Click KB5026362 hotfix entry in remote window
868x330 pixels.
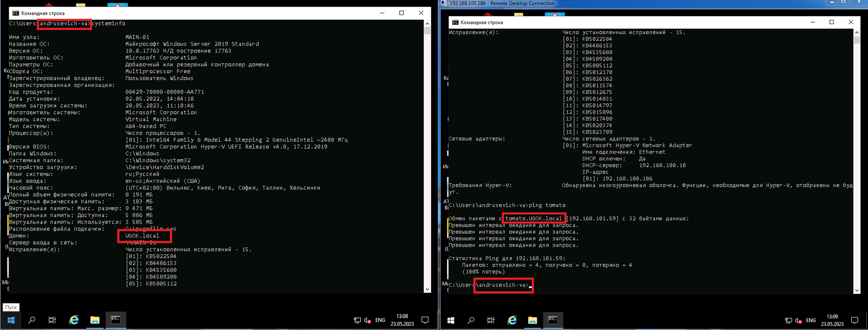(x=587, y=79)
